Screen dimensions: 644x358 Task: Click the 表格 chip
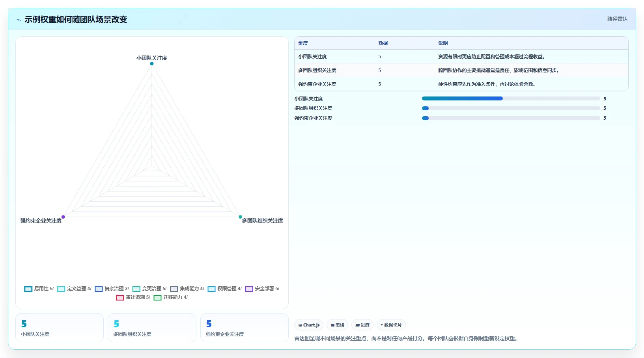tap(337, 325)
